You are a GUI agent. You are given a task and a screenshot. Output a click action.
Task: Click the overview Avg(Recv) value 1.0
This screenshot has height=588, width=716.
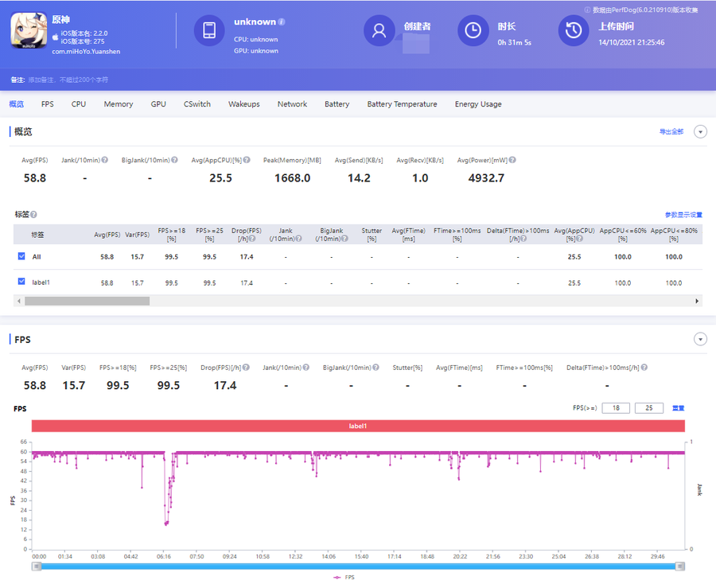click(420, 178)
